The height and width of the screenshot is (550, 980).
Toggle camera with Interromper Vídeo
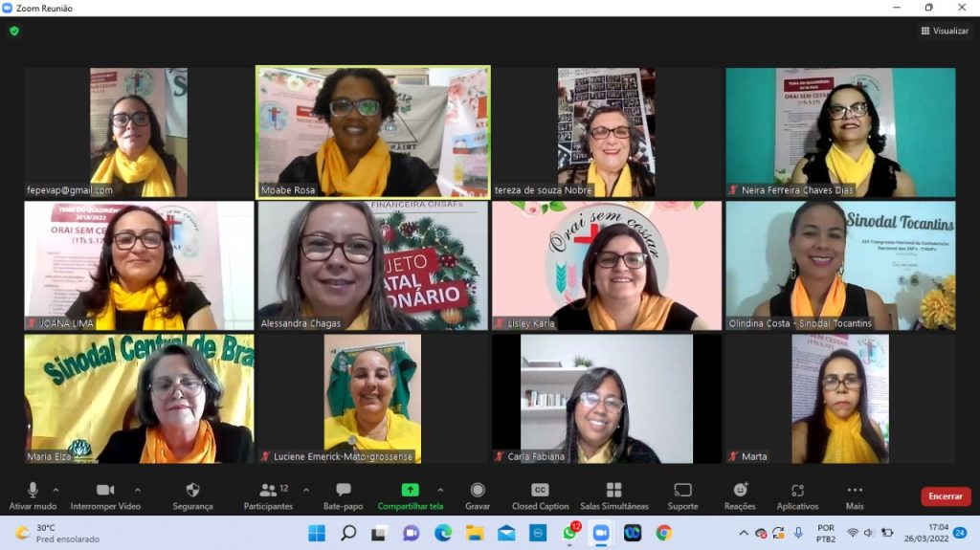coord(105,495)
